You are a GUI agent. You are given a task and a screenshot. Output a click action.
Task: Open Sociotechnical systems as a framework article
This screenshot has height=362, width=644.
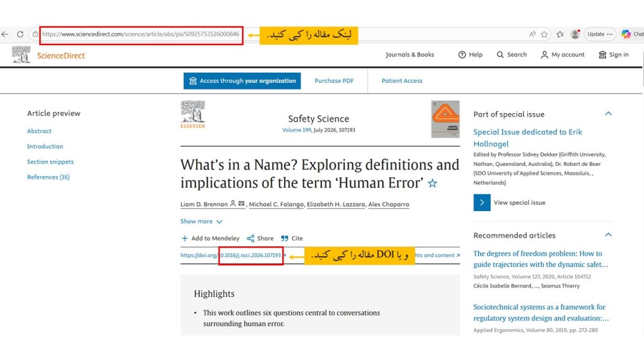pyautogui.click(x=541, y=312)
